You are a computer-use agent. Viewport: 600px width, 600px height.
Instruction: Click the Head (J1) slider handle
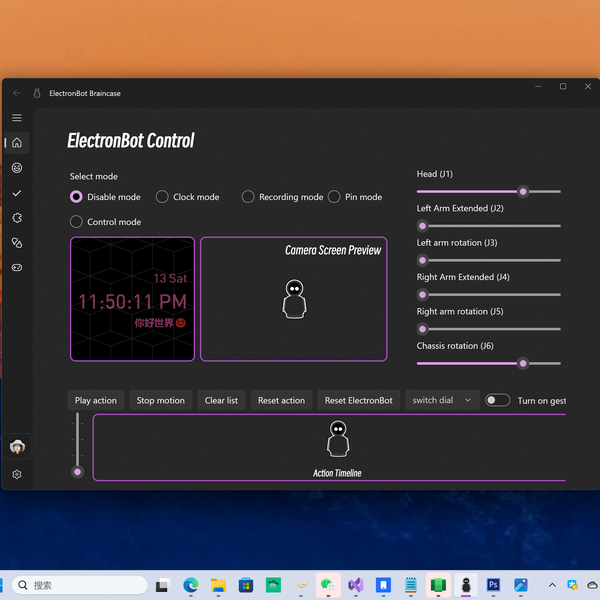(522, 191)
